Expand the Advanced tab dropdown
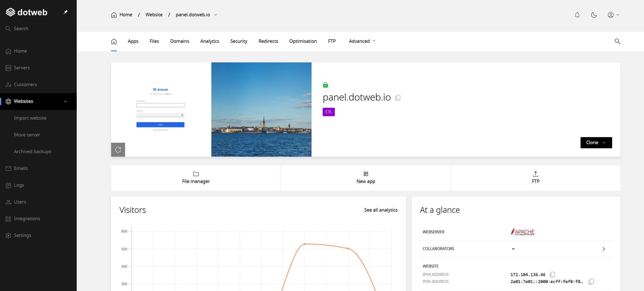 click(x=362, y=41)
